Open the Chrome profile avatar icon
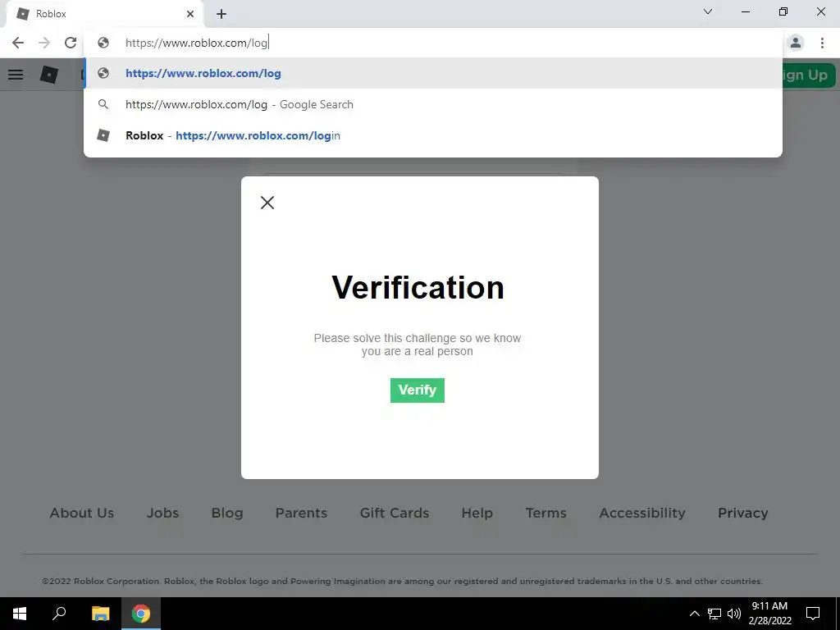Viewport: 840px width, 630px height. click(x=796, y=43)
